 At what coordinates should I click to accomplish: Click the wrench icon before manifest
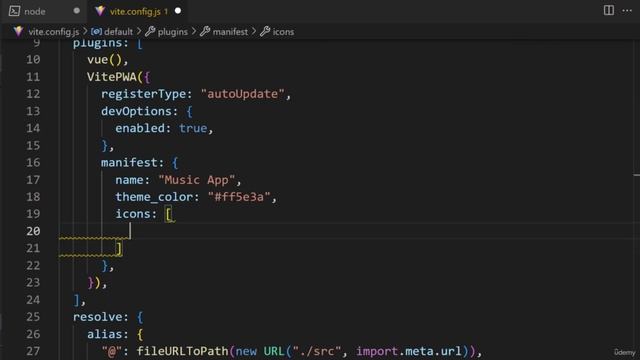pyautogui.click(x=205, y=31)
